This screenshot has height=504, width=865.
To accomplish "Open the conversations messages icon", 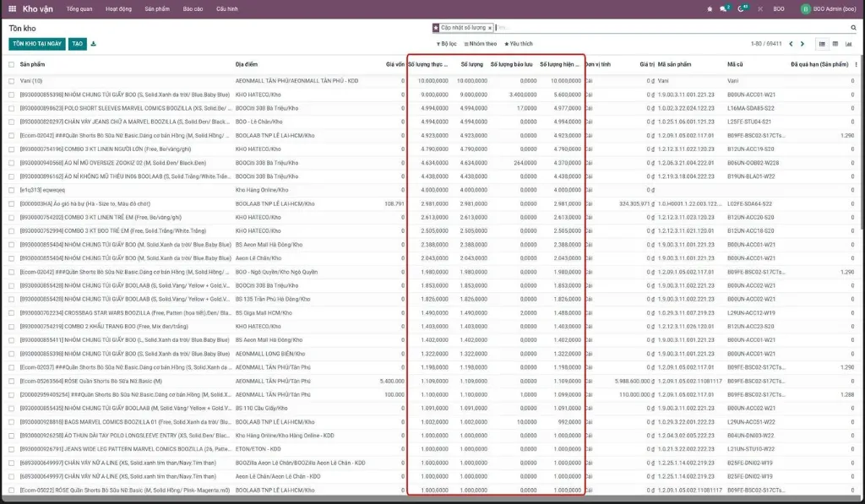I will (x=723, y=8).
